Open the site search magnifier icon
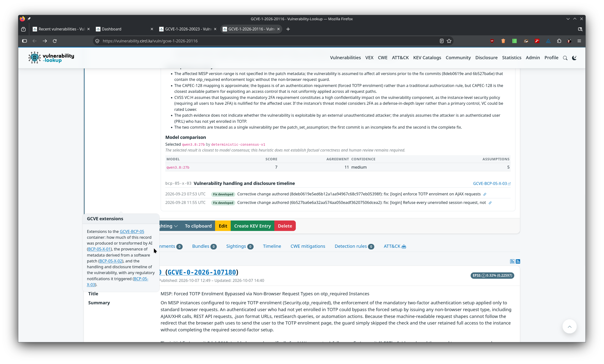 pyautogui.click(x=565, y=58)
